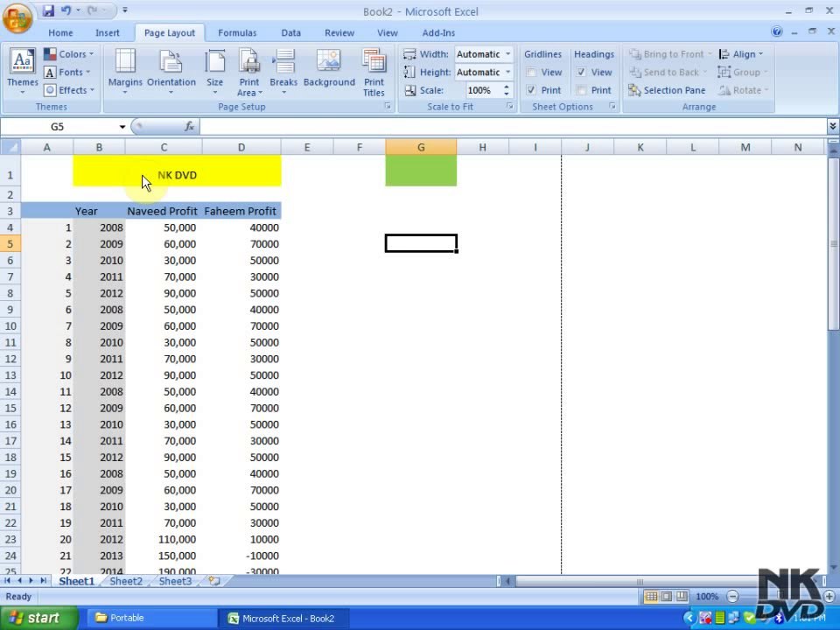This screenshot has width=840, height=630.
Task: Open theme Effects options
Action: pos(69,90)
